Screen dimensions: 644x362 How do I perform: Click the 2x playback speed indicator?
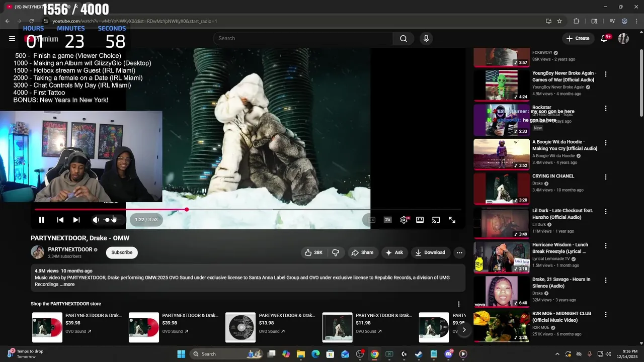(x=387, y=220)
